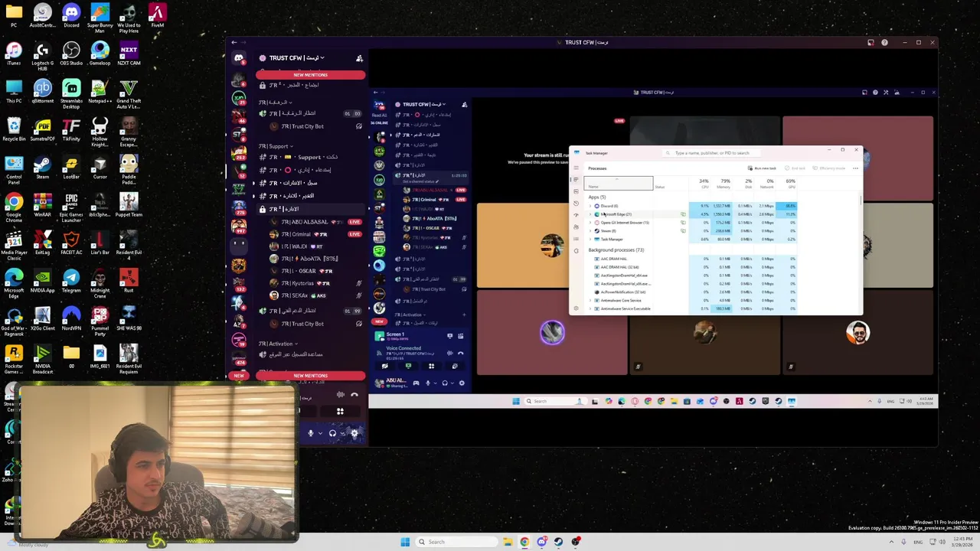Screen dimensions: 980x551
Task: Open Rust game shortcut
Action: (x=129, y=282)
